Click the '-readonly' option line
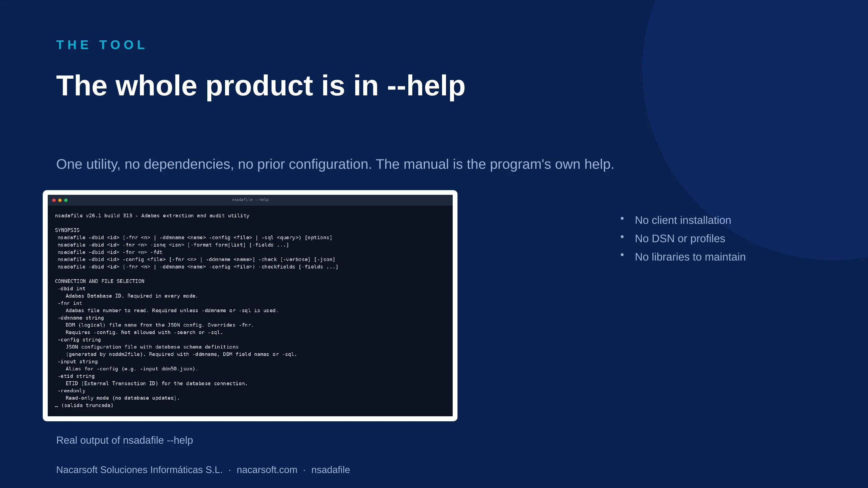The width and height of the screenshot is (868, 488). point(71,391)
